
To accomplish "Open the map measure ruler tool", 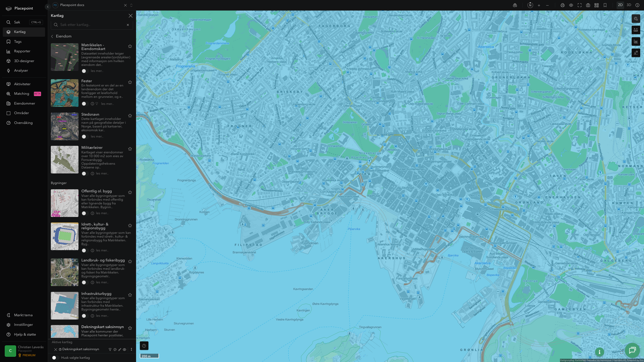I will [x=636, y=30].
